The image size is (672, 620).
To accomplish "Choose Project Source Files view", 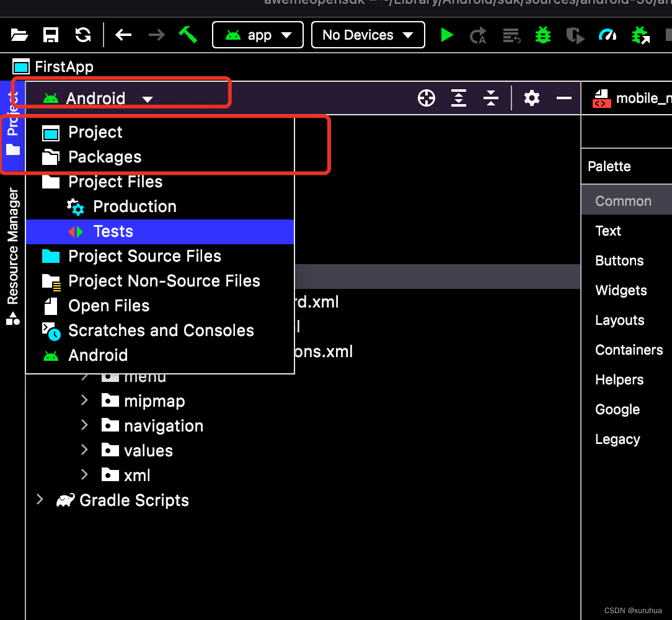I will tap(160, 256).
